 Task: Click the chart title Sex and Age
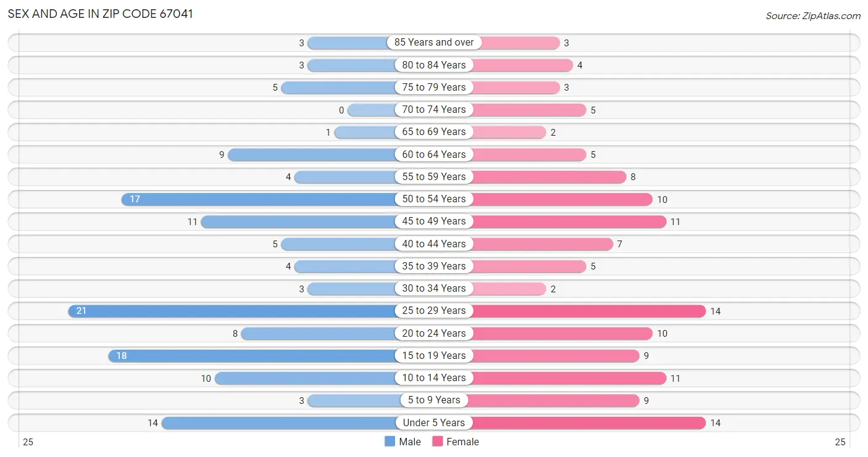[100, 14]
